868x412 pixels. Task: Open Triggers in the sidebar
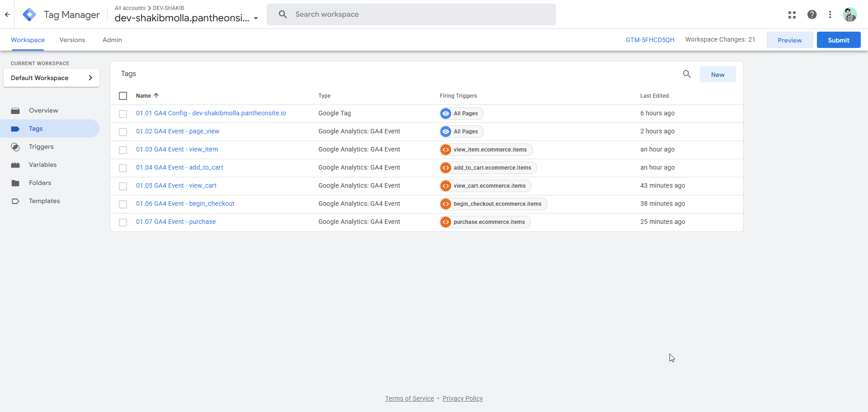click(x=41, y=147)
